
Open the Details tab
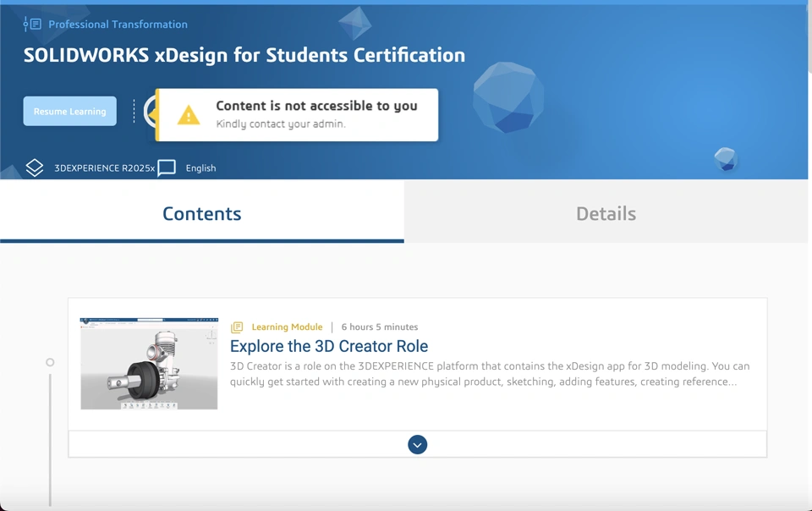(606, 214)
